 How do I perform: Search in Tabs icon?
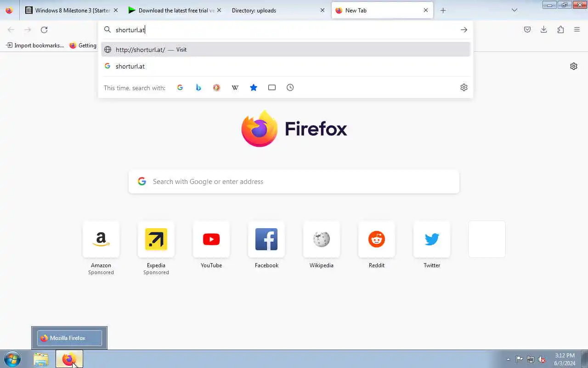[x=272, y=87]
